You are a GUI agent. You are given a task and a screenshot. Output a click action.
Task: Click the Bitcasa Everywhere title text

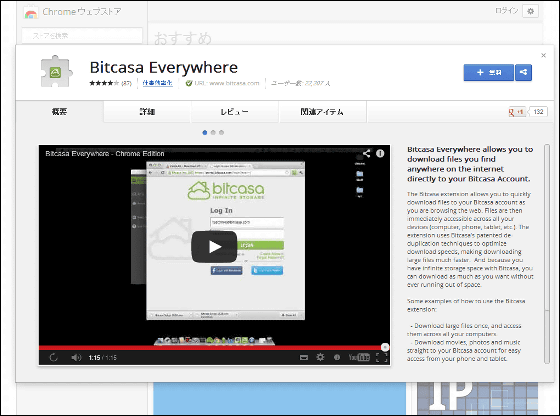(164, 67)
